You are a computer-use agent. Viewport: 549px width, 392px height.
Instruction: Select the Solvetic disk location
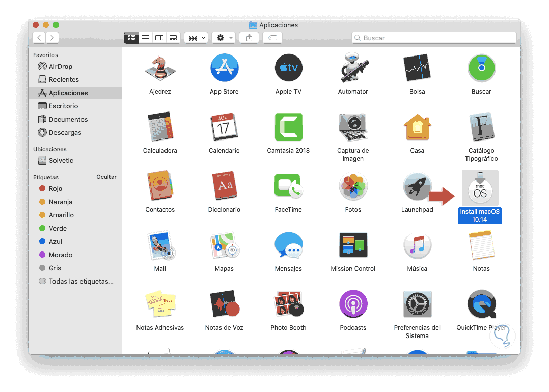coord(75,161)
